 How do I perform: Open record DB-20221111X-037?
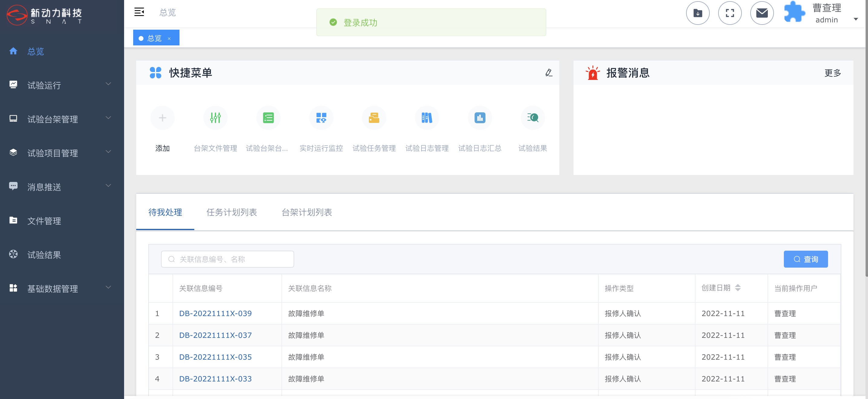215,335
